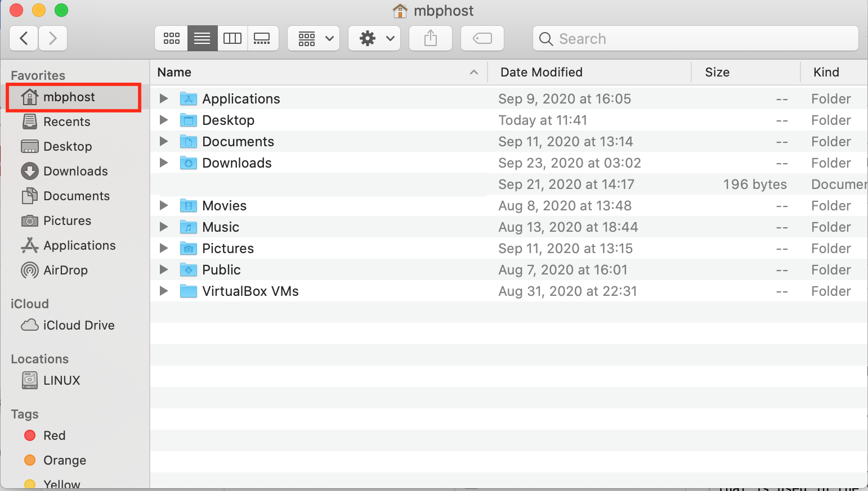Select Downloads in the Favorites sidebar
This screenshot has width=868, height=491.
pyautogui.click(x=75, y=172)
